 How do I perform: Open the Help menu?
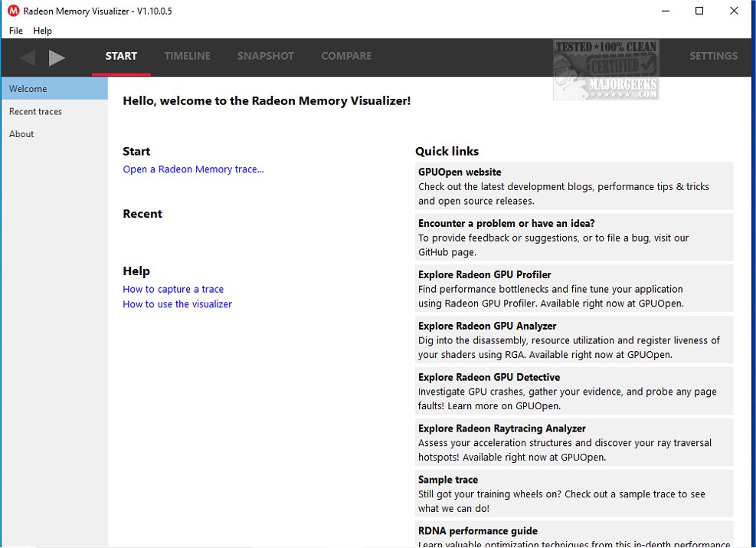(x=42, y=31)
